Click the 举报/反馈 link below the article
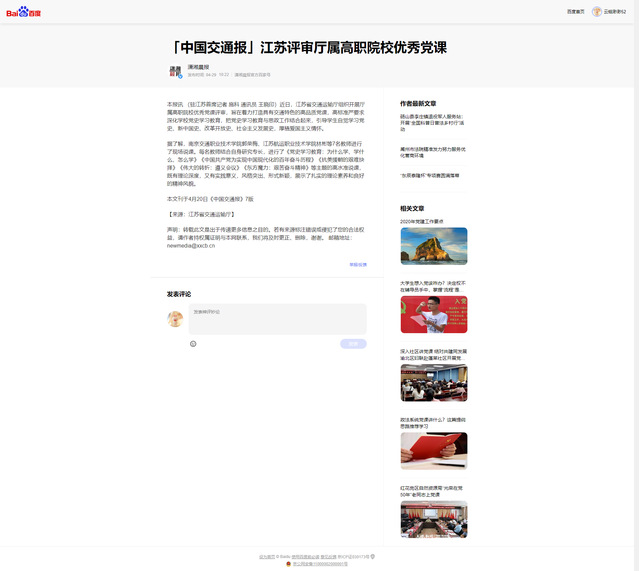Viewport: 639px width, 571px height. pyautogui.click(x=357, y=265)
